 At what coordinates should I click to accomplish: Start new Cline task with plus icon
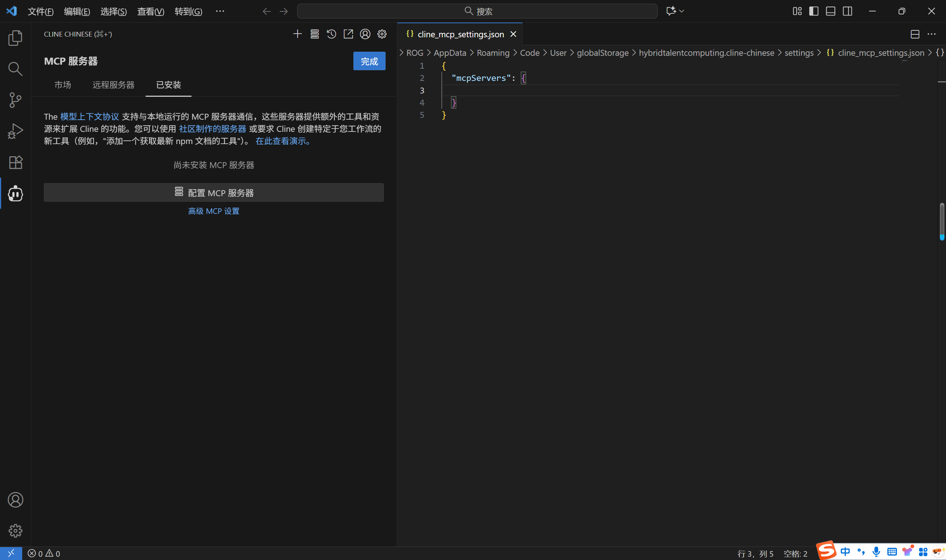297,34
